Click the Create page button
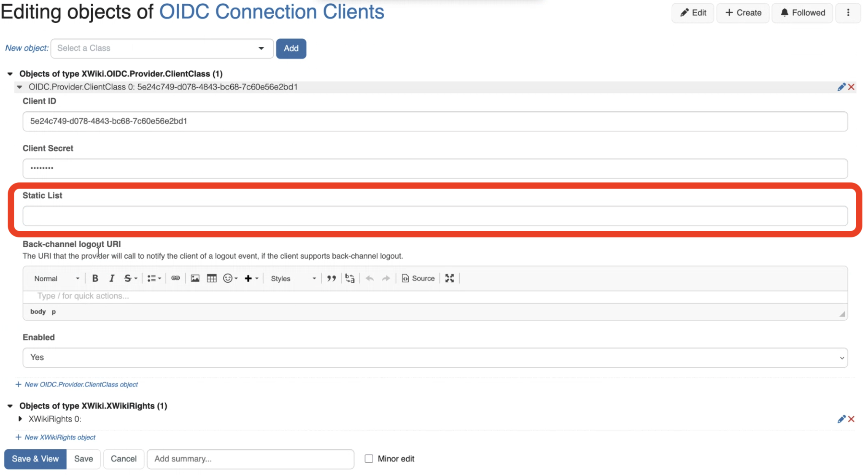Viewport: 868px width, 475px height. tap(743, 13)
